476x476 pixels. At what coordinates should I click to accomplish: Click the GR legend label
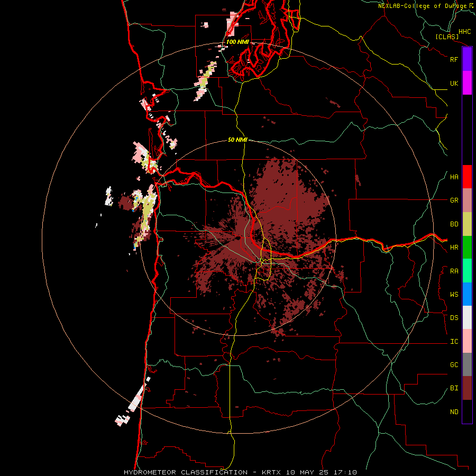(x=454, y=200)
